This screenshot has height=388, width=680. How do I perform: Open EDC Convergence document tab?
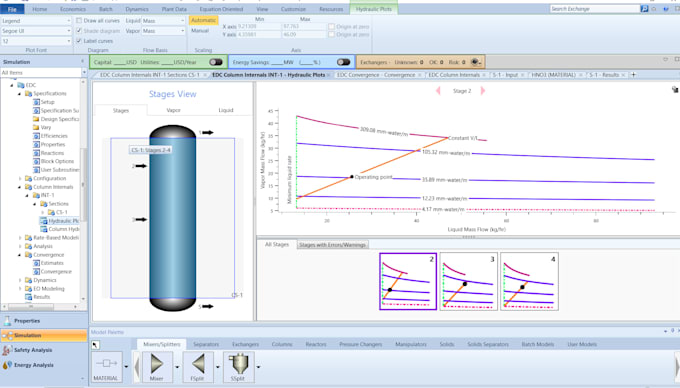pos(376,75)
